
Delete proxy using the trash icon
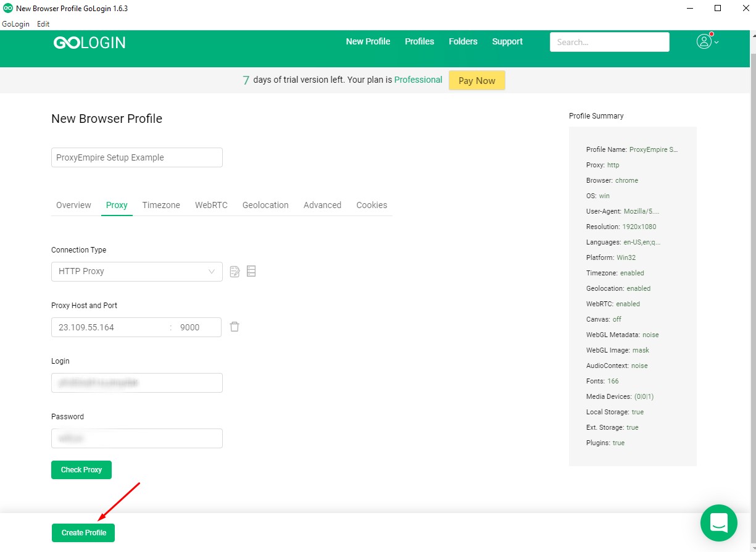click(x=235, y=327)
